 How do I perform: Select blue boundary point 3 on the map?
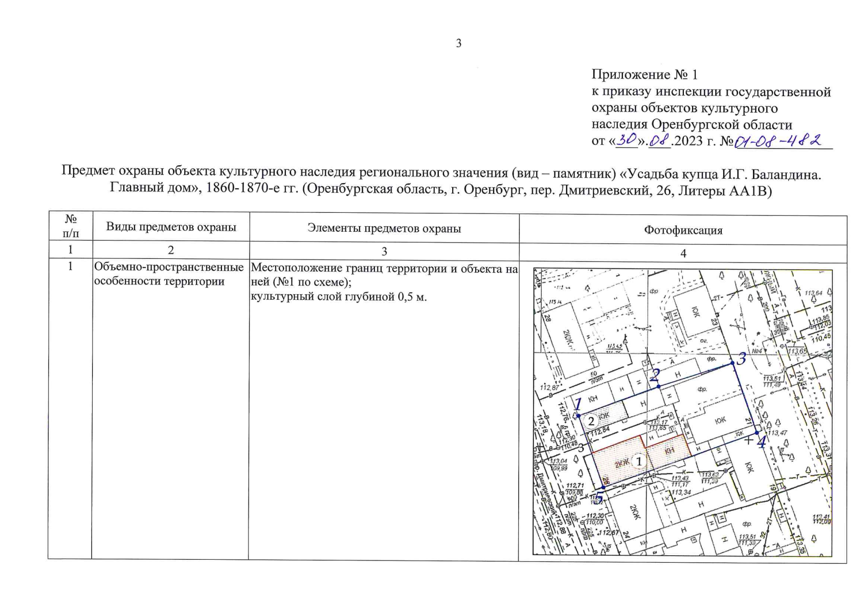point(733,363)
